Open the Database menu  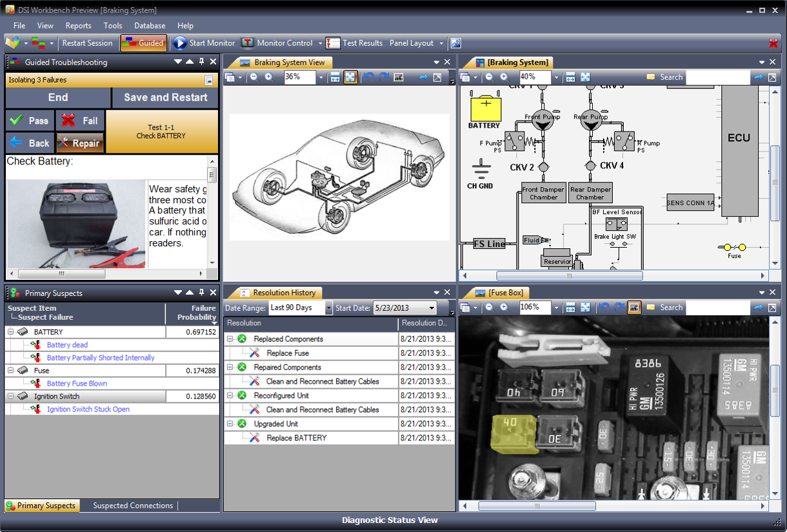[x=150, y=26]
